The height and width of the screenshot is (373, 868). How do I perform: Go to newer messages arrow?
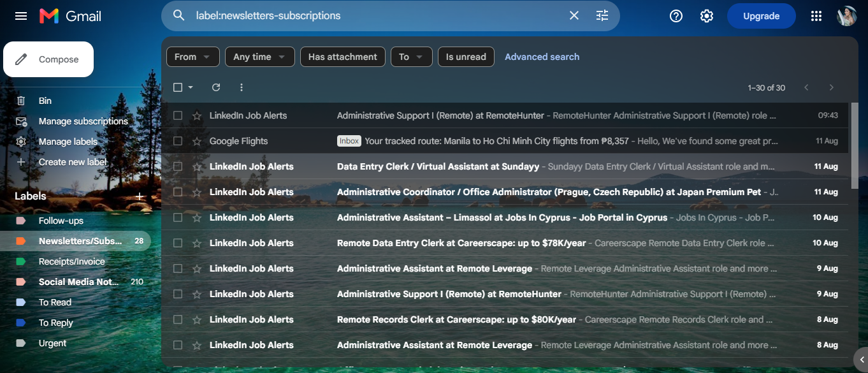[806, 87]
